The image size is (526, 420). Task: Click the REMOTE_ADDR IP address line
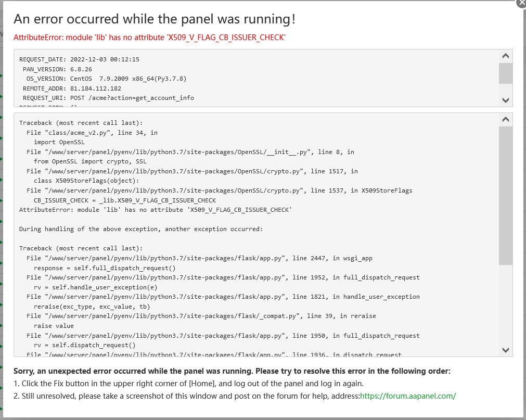click(72, 88)
